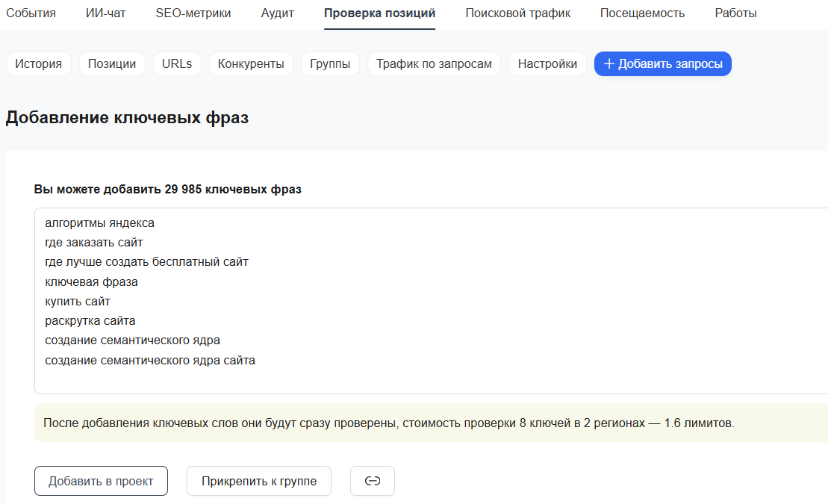Switch to the Посещаемость tab
828x504 pixels.
click(642, 13)
